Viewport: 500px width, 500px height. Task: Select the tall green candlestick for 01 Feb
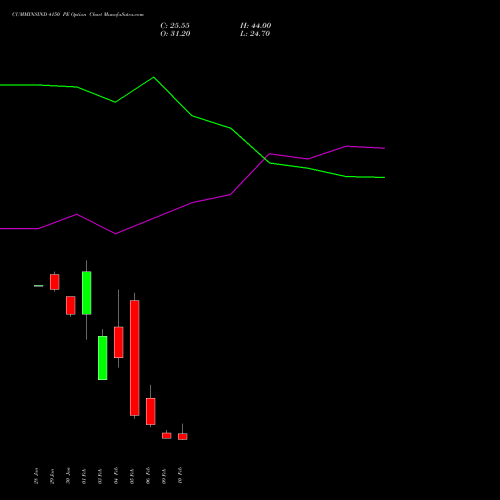tap(87, 293)
